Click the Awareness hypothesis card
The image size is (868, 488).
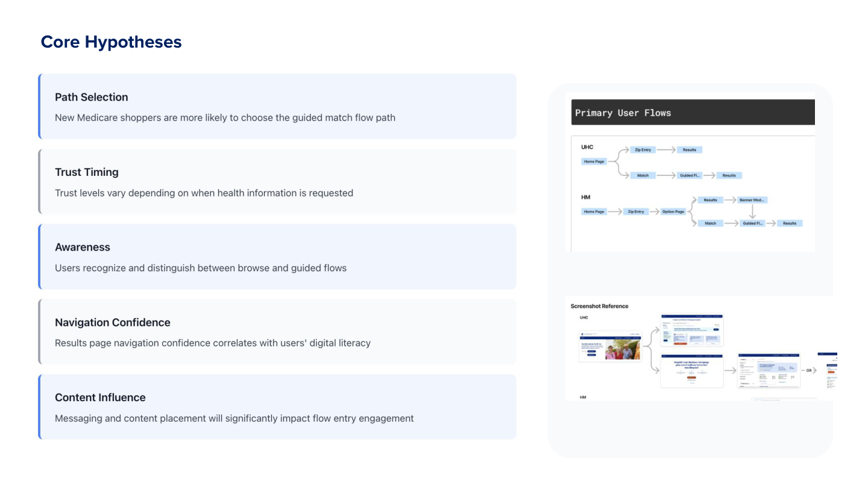point(277,256)
